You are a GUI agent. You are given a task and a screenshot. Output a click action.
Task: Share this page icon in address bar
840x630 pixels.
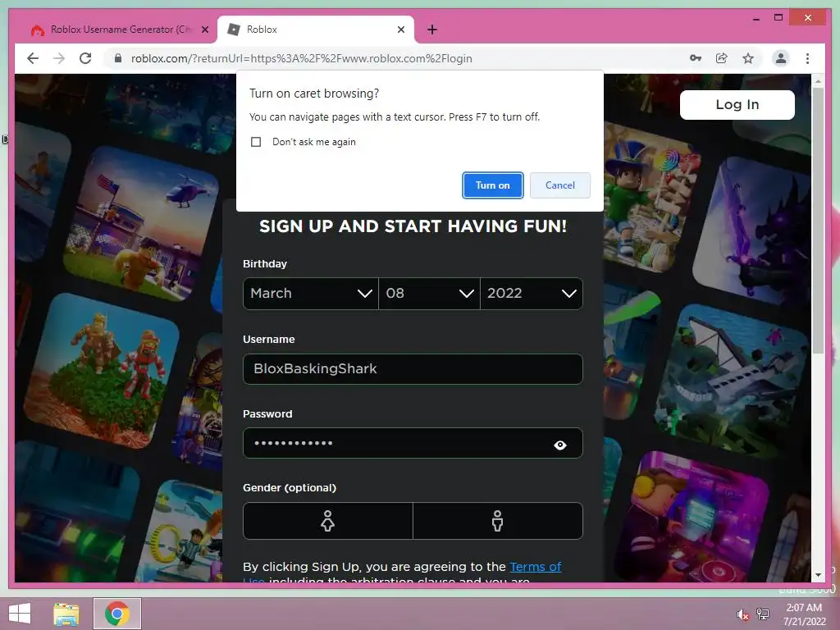click(x=722, y=58)
